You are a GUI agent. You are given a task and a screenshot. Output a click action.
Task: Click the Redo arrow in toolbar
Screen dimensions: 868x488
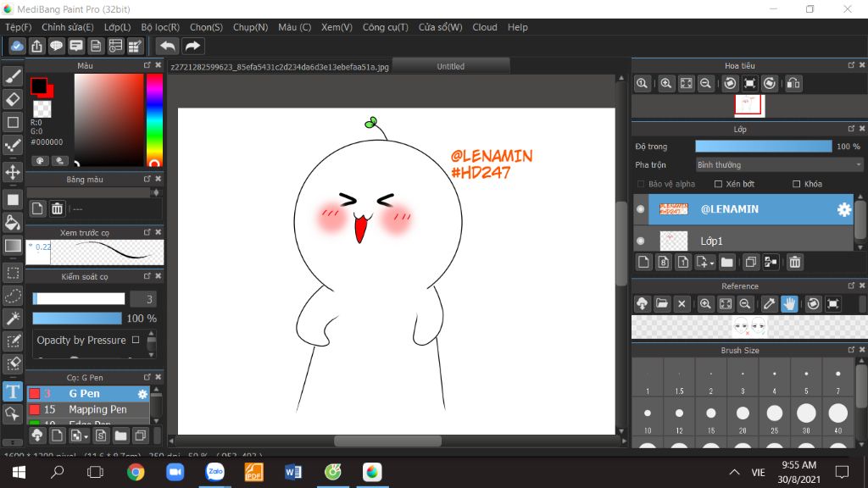tap(192, 46)
